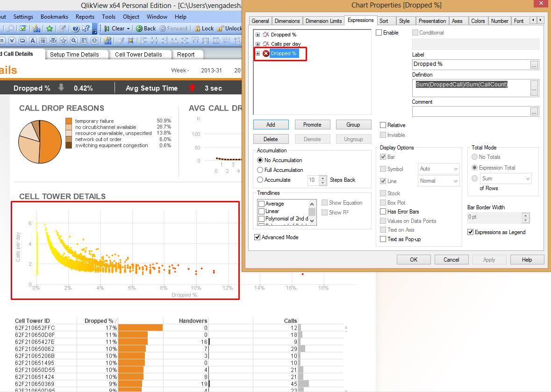
Task: Expand the selected errored Dropped % node
Action: (258, 53)
